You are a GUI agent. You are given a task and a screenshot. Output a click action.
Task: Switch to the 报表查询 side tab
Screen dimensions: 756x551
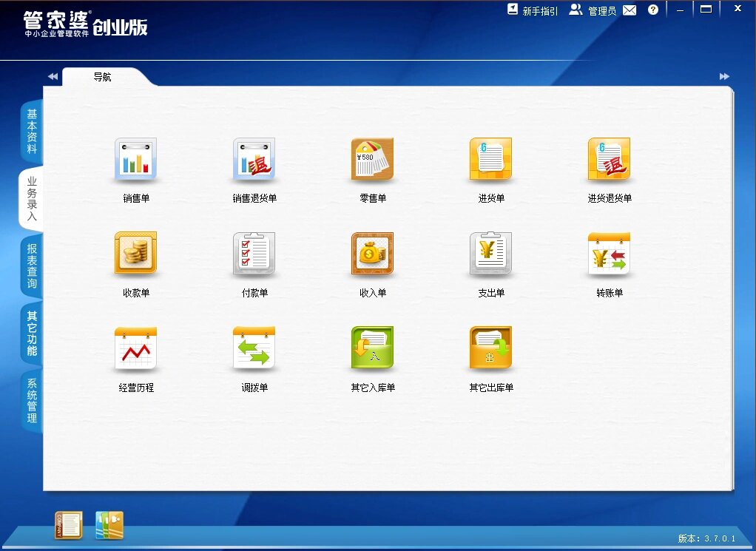click(32, 266)
